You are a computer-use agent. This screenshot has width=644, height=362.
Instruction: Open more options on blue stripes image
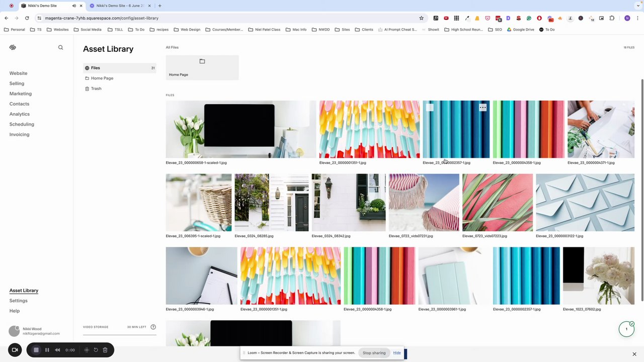(x=482, y=108)
